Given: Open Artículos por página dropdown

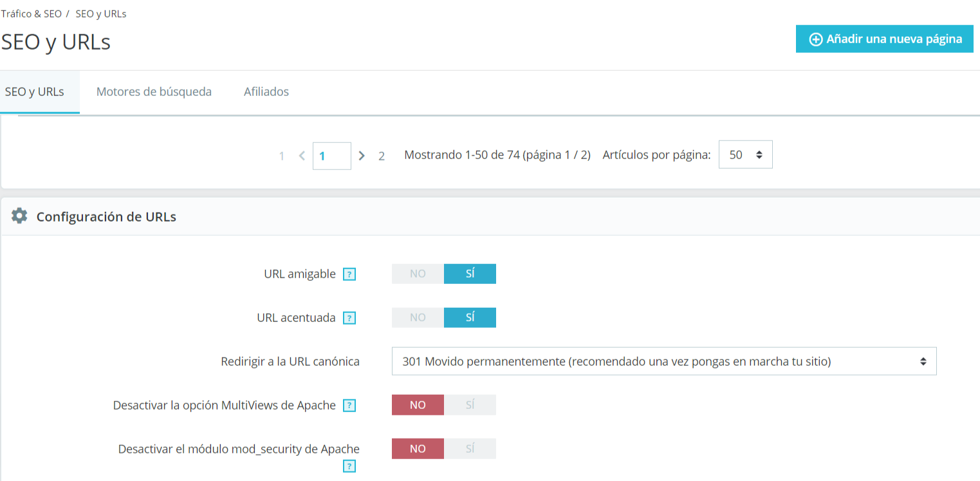Looking at the screenshot, I should pyautogui.click(x=745, y=155).
